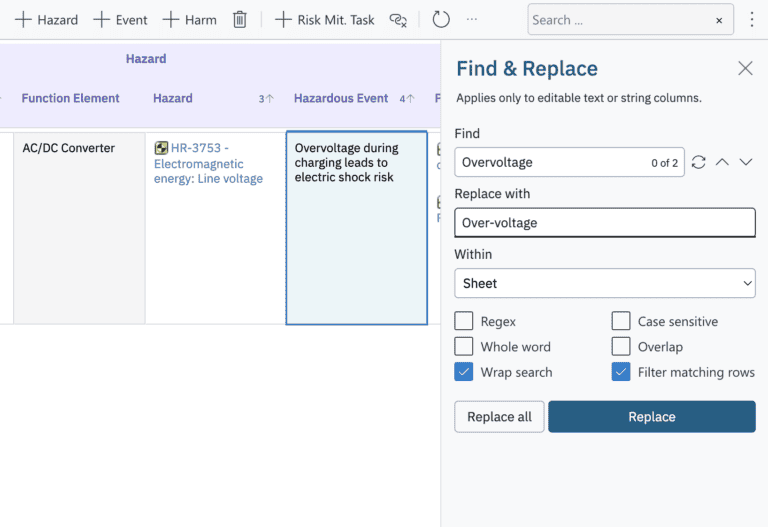Viewport: 768px width, 527px height.
Task: Click the refresh matches icon beside Find
Action: click(699, 162)
